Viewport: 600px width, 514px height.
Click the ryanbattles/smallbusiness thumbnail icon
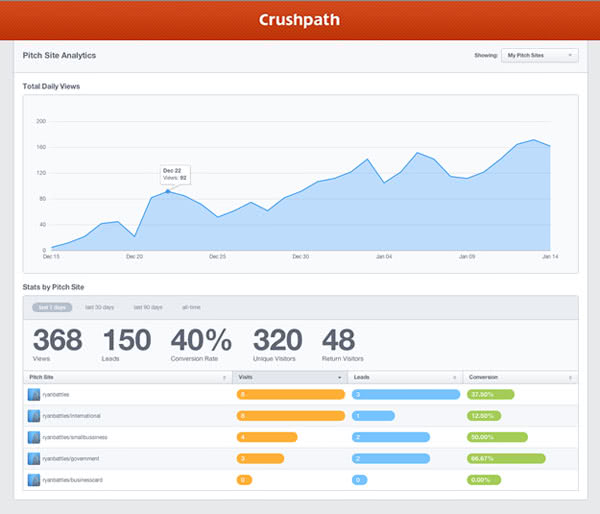[34, 437]
